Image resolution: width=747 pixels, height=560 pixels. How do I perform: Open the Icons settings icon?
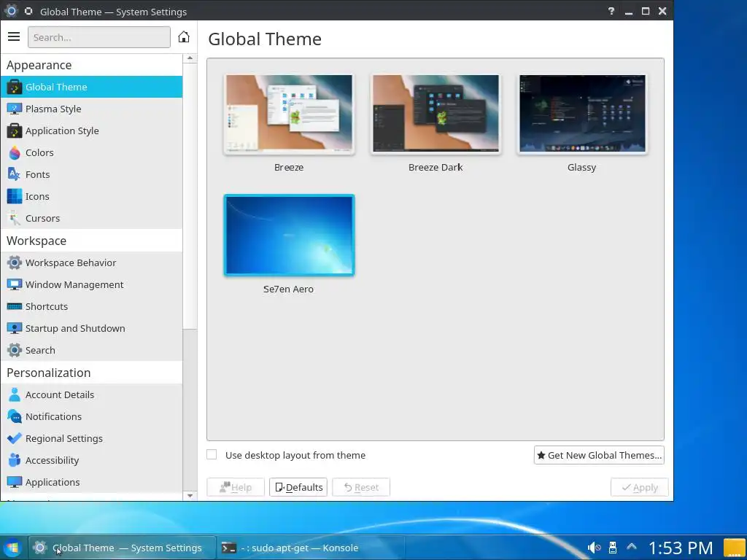click(x=15, y=197)
